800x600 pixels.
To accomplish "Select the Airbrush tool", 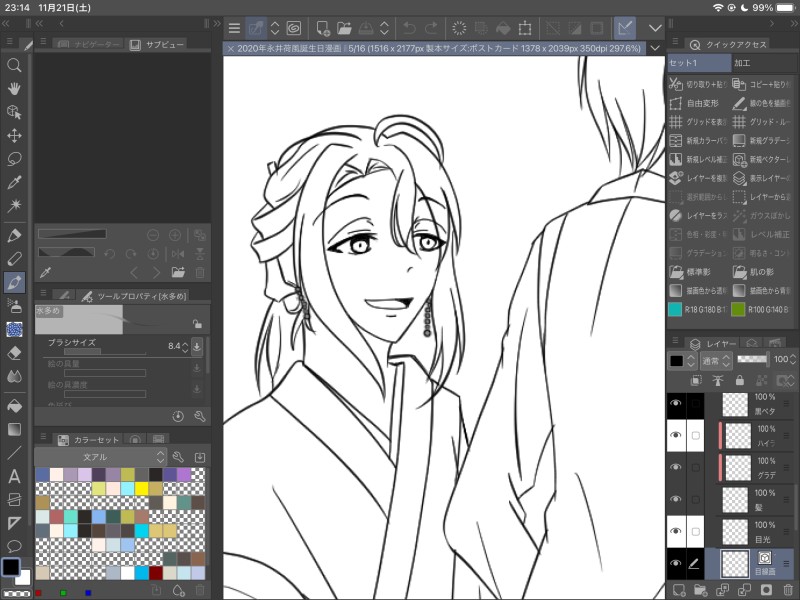I will [14, 306].
